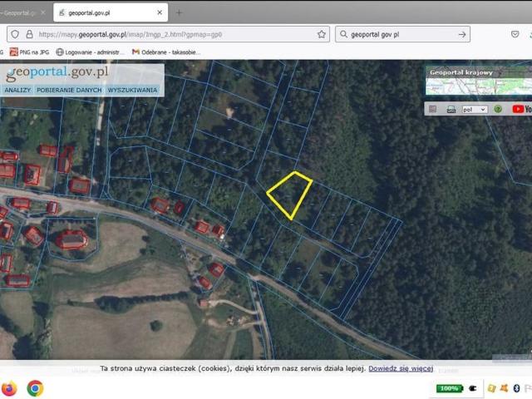Click the YouTube icon in map toolbar
Viewport: 532px width, 399px height.
coord(520,109)
